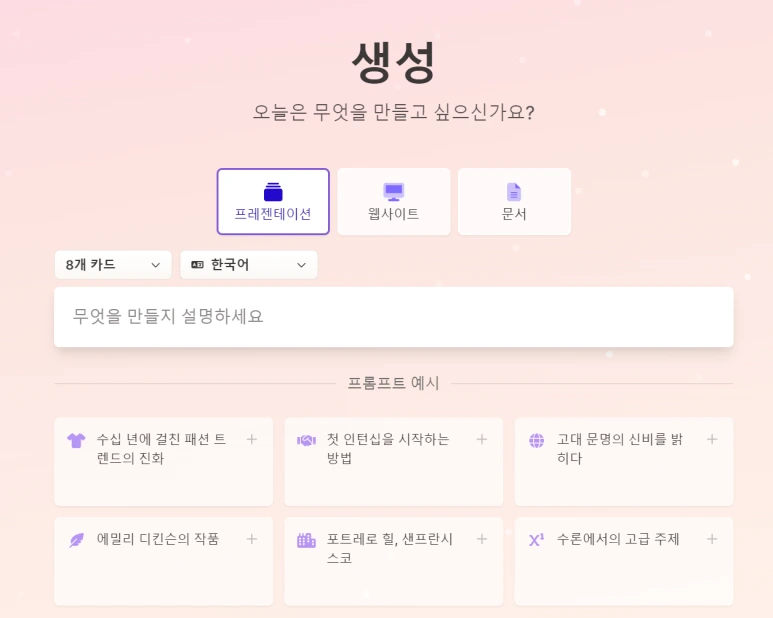This screenshot has height=618, width=773.
Task: Select the 프레젠테이션 tab
Action: [x=273, y=201]
